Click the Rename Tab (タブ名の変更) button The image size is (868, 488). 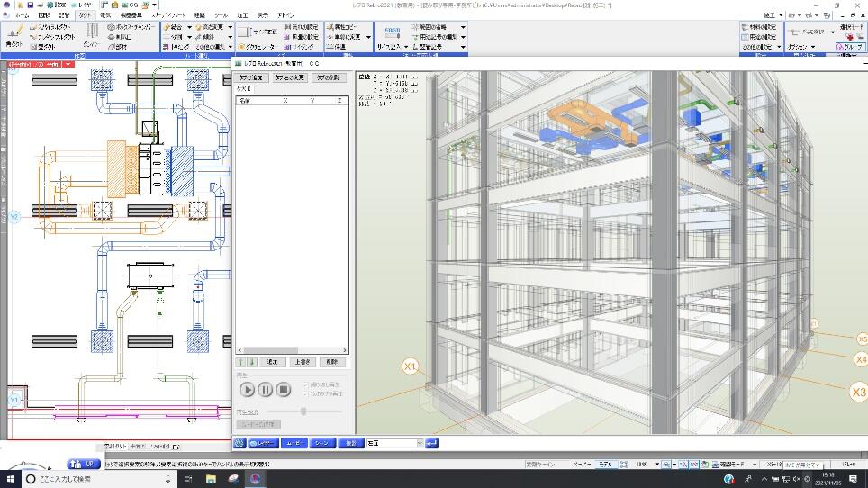(x=290, y=77)
